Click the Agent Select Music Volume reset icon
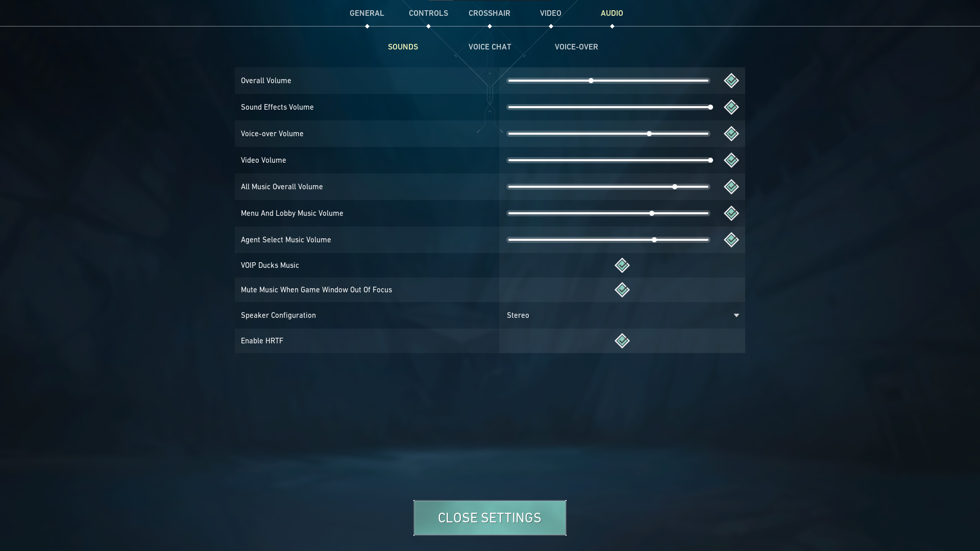Screen dimensions: 980x551 731,239
